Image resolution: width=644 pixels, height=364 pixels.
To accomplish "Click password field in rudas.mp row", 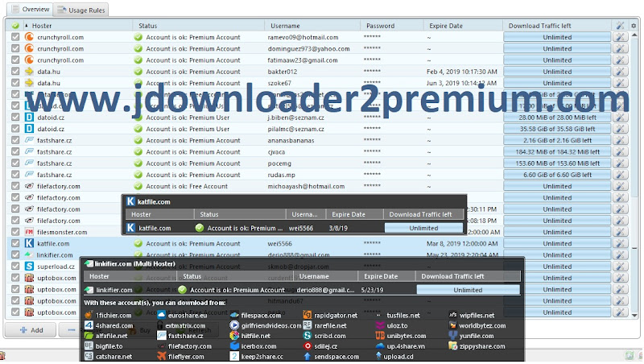I will [372, 175].
